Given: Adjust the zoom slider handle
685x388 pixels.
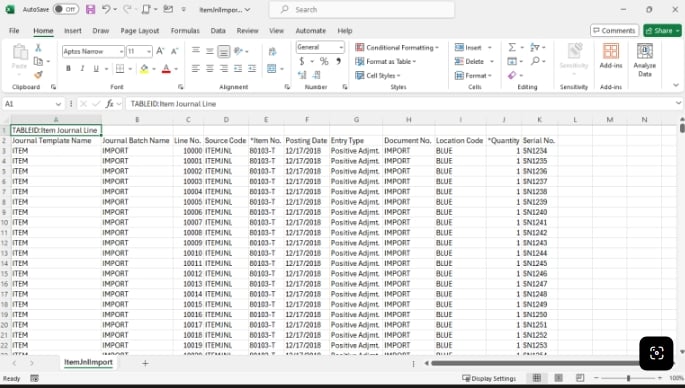Looking at the screenshot, I should pos(628,378).
